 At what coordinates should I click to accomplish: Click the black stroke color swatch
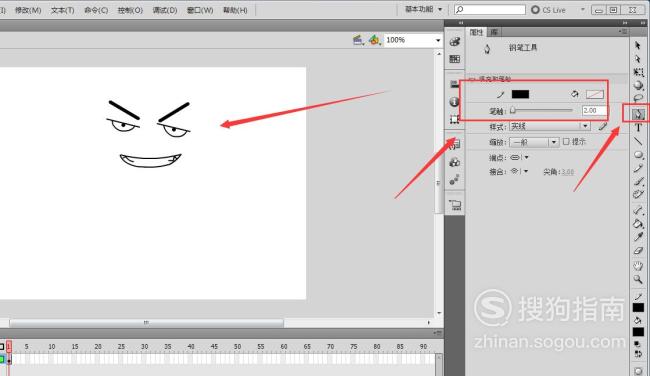pos(520,94)
